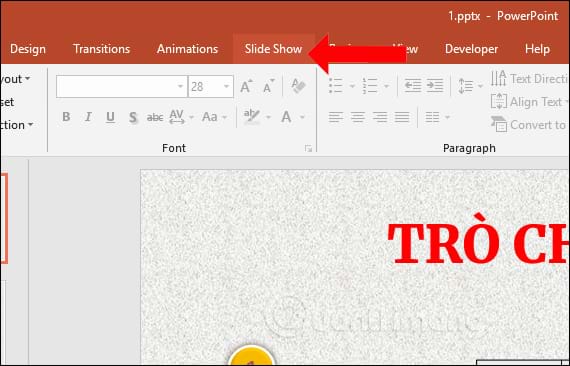Open the line spacing dropdown arrow
Image resolution: width=570 pixels, height=366 pixels.
(x=480, y=86)
